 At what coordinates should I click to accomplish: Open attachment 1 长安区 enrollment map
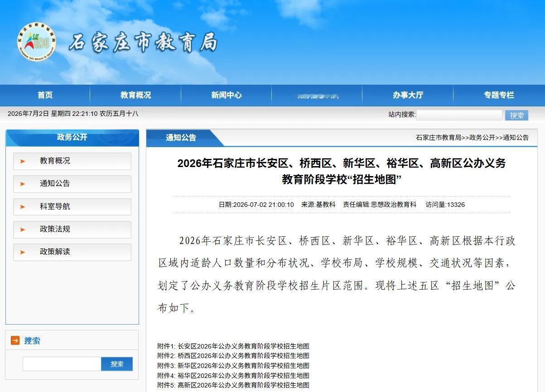coord(233,346)
